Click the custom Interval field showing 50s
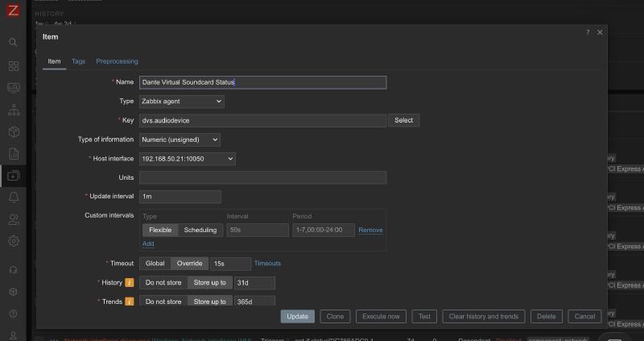Screen dimensions: 644x341 pos(258,230)
